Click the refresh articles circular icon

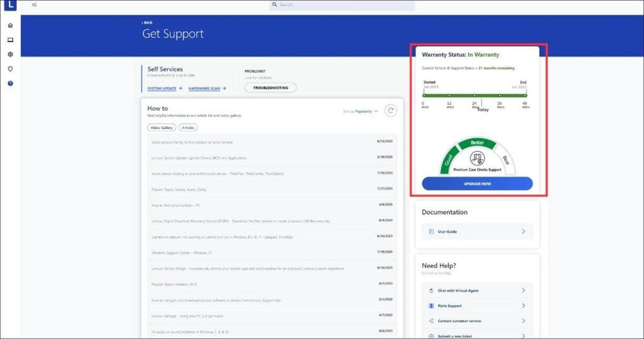(391, 111)
